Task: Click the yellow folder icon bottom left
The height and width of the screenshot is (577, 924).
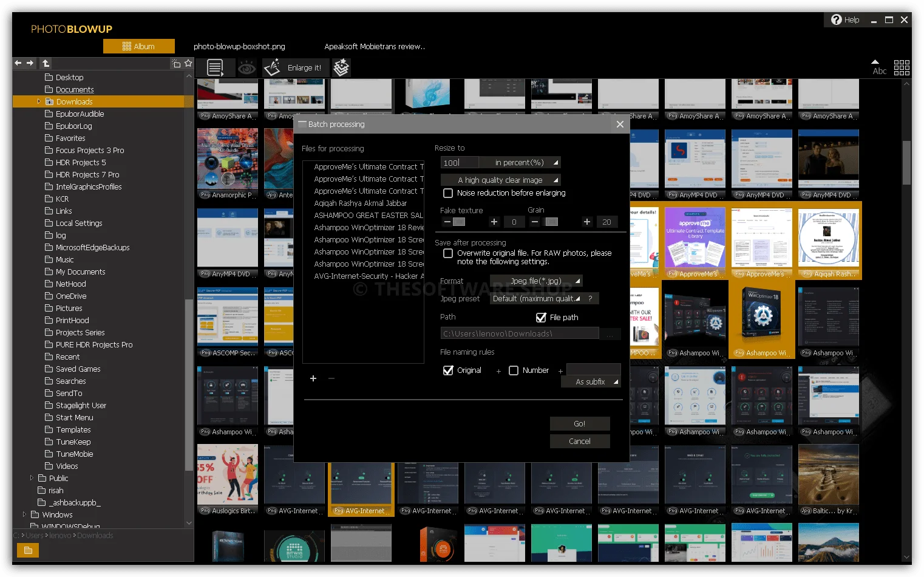Action: coord(27,550)
